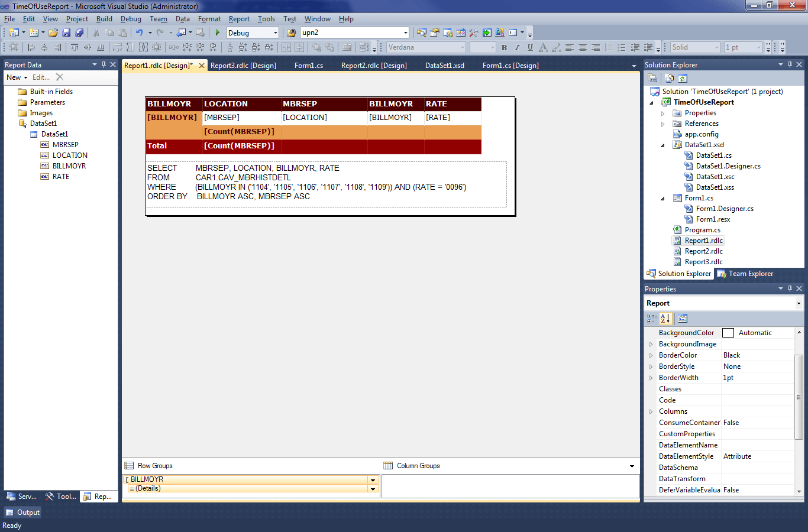Viewport: 808px width, 532px height.
Task: Open the Verdana font dropdown
Action: pos(463,47)
